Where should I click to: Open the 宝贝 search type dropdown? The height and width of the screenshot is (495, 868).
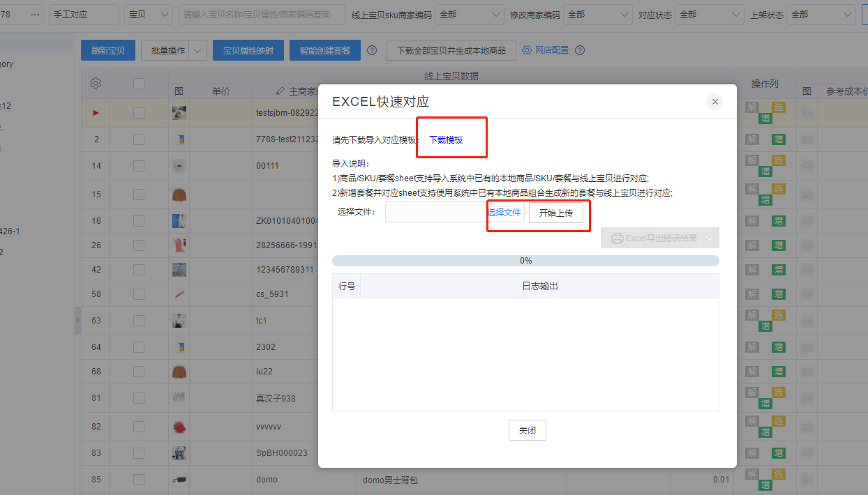[x=149, y=14]
